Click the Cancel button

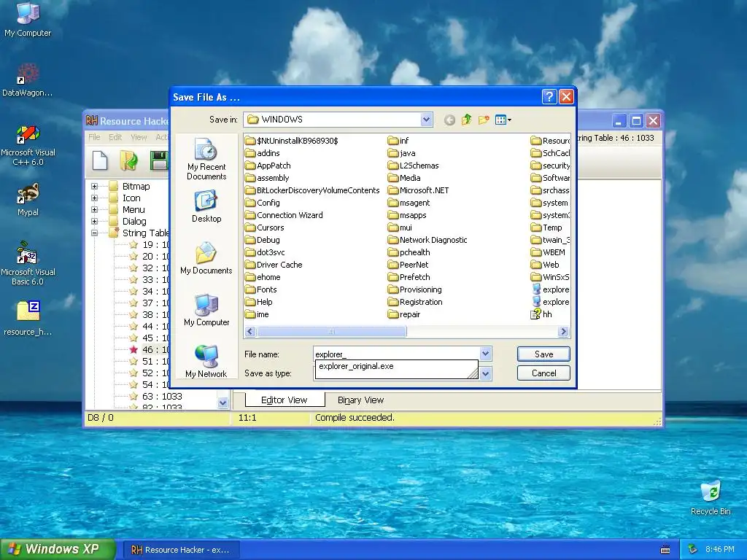543,373
